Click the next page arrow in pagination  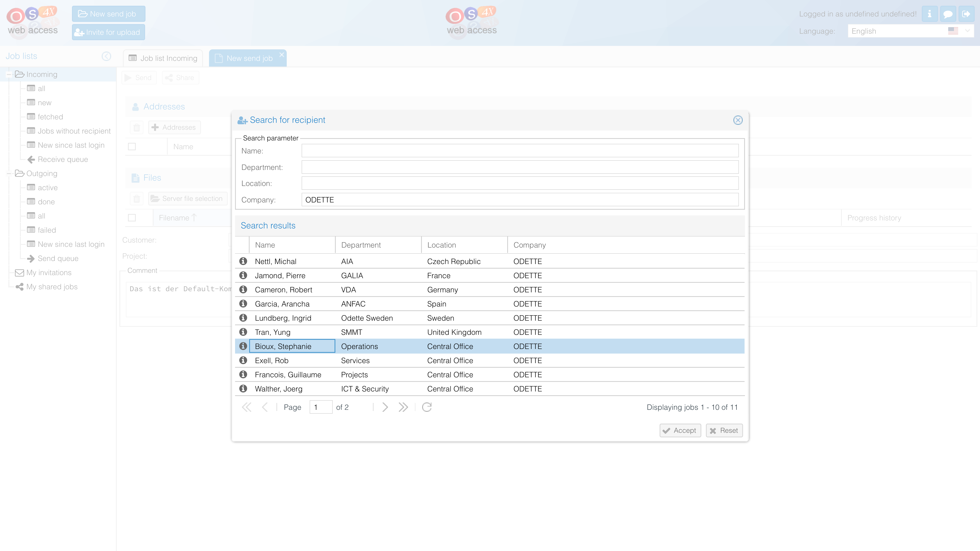click(x=384, y=407)
